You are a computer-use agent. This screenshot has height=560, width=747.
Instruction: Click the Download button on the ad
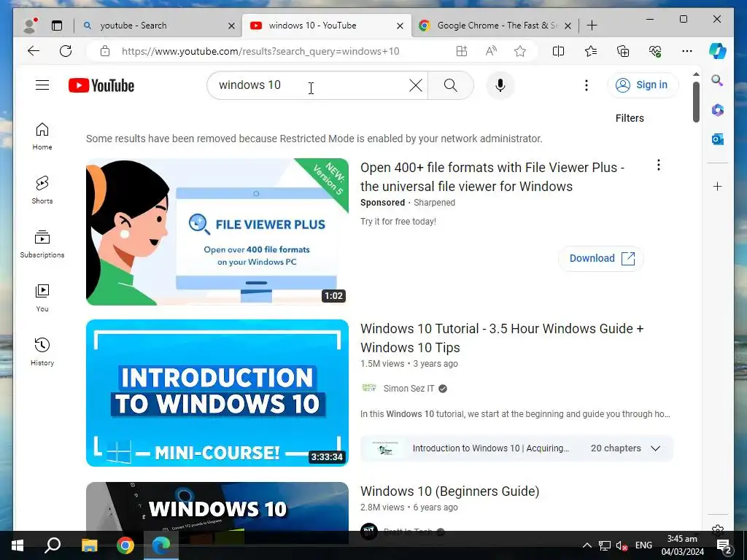point(601,259)
